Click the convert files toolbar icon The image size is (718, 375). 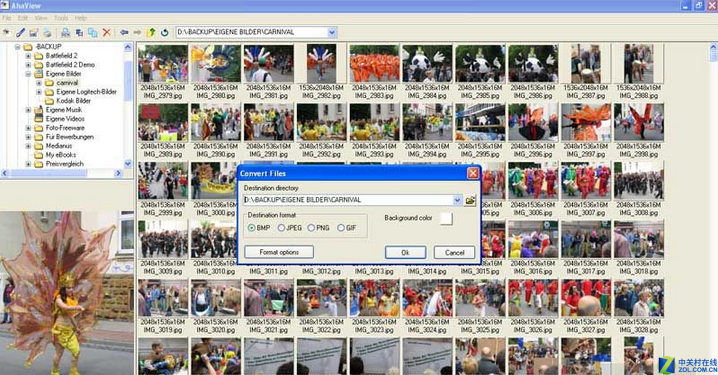click(x=65, y=32)
